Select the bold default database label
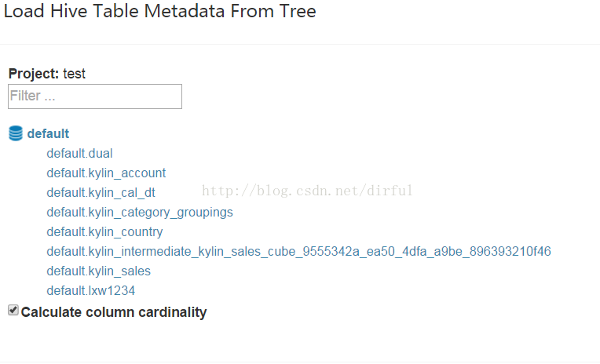The image size is (600, 364). [x=48, y=134]
